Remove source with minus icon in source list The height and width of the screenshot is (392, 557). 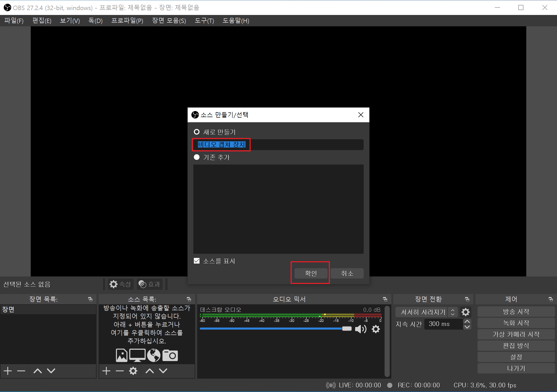click(x=120, y=371)
